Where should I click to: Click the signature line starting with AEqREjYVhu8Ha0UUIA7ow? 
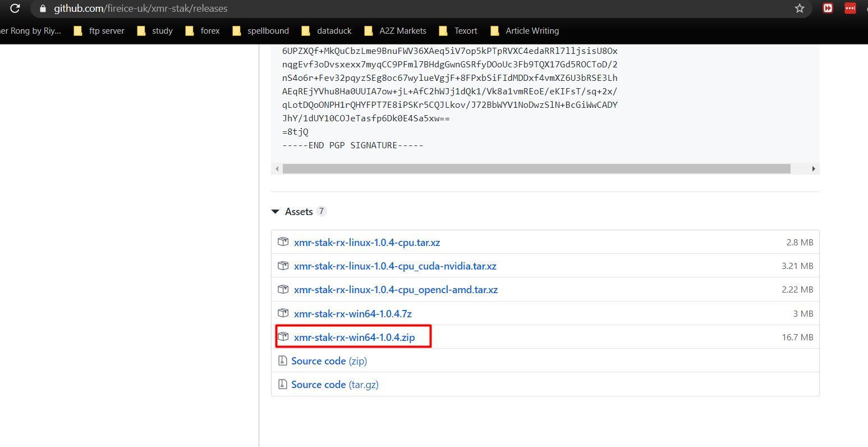pos(450,92)
